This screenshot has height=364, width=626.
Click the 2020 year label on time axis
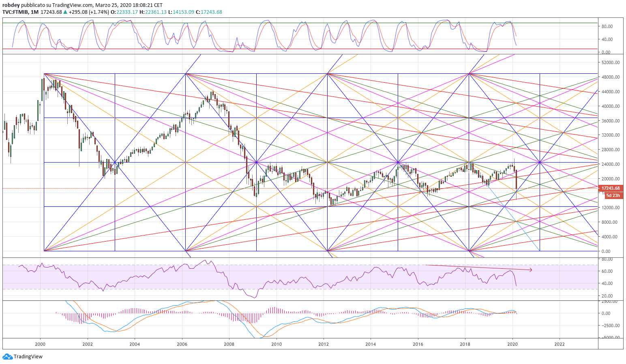coord(512,344)
